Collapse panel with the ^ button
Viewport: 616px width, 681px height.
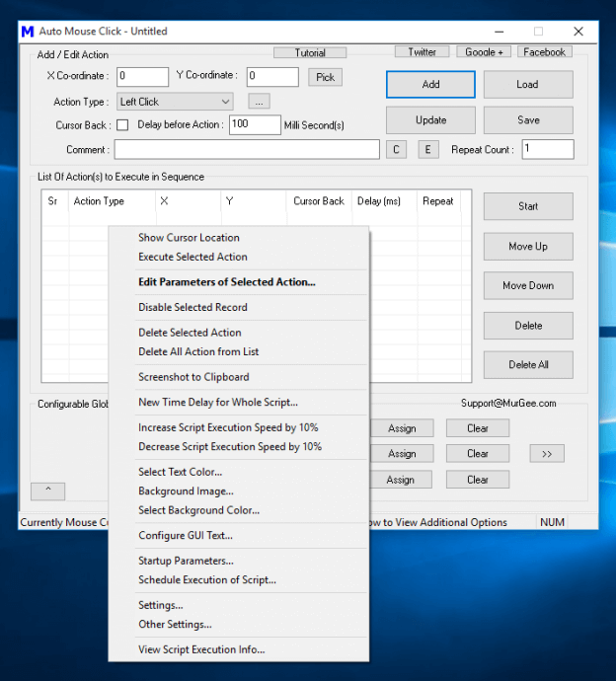tap(47, 492)
